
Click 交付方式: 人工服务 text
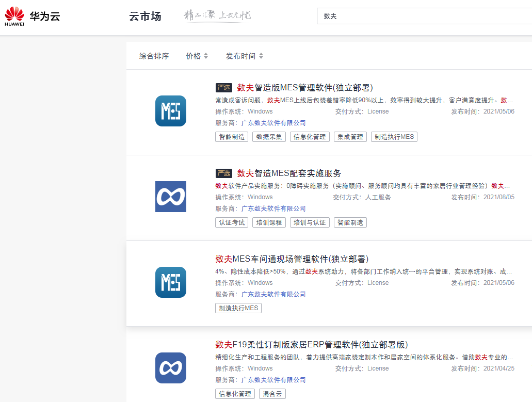pos(362,197)
